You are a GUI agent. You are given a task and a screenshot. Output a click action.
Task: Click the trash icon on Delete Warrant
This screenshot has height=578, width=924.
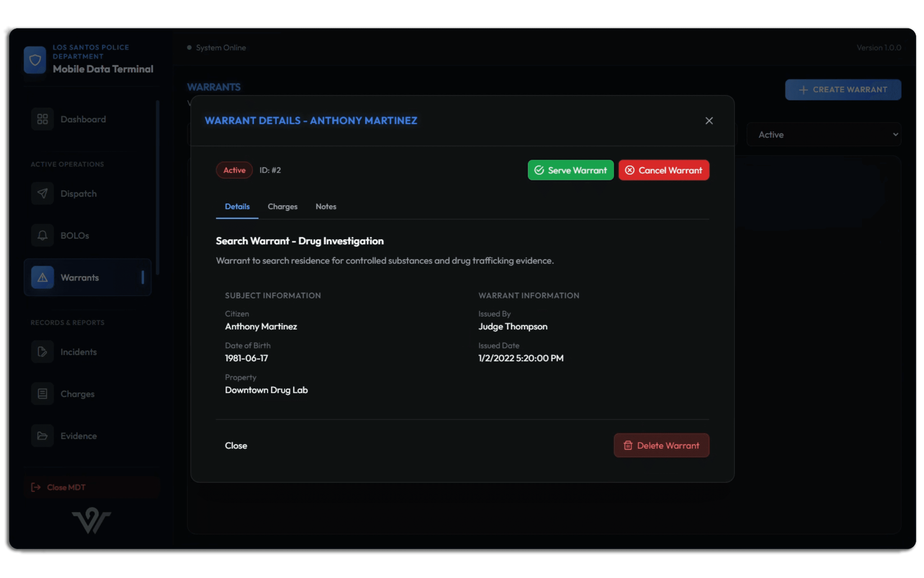(x=628, y=445)
